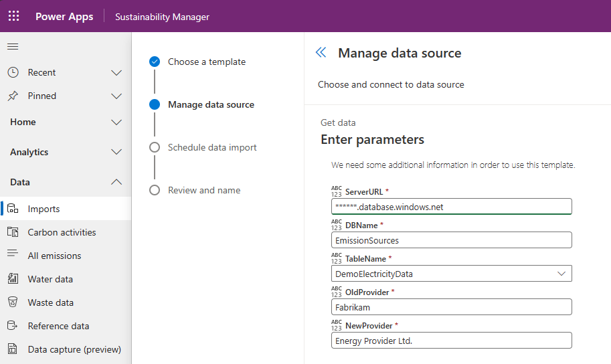Open the TableName dropdown arrow
The width and height of the screenshot is (611, 364).
561,274
